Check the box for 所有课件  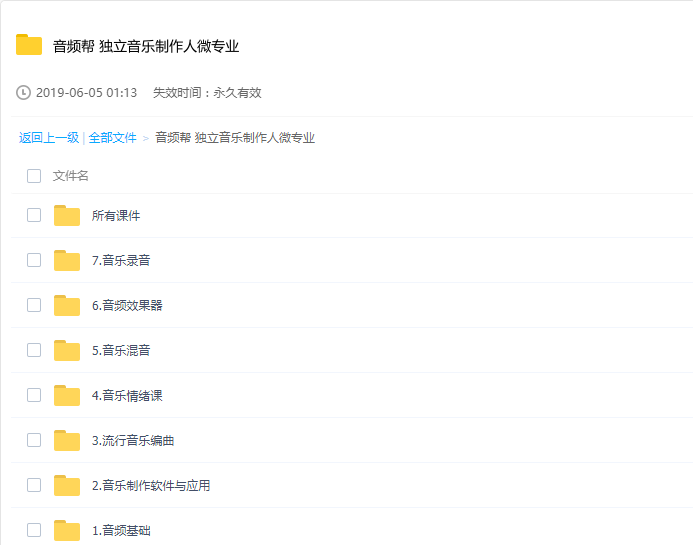coord(34,215)
